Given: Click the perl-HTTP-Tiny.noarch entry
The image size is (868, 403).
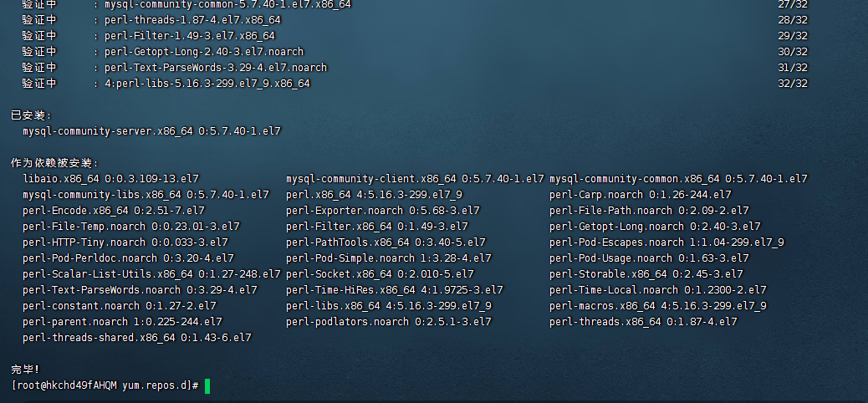Looking at the screenshot, I should point(125,242).
